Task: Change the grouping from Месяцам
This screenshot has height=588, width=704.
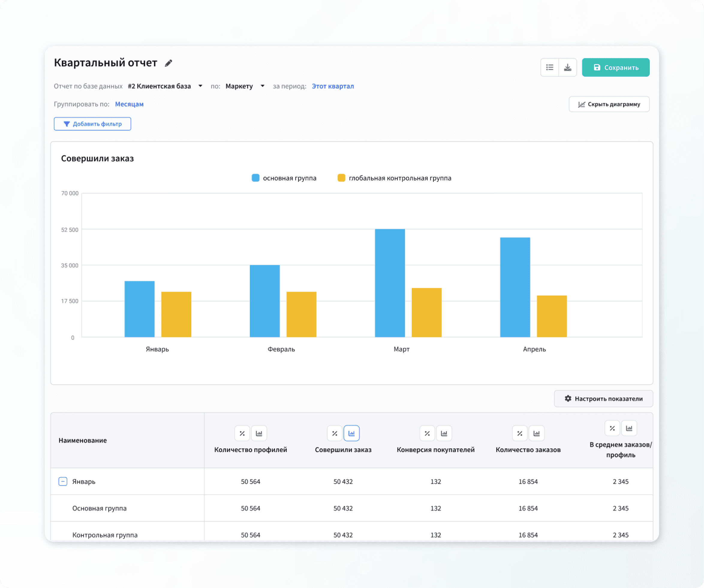Action: [129, 104]
